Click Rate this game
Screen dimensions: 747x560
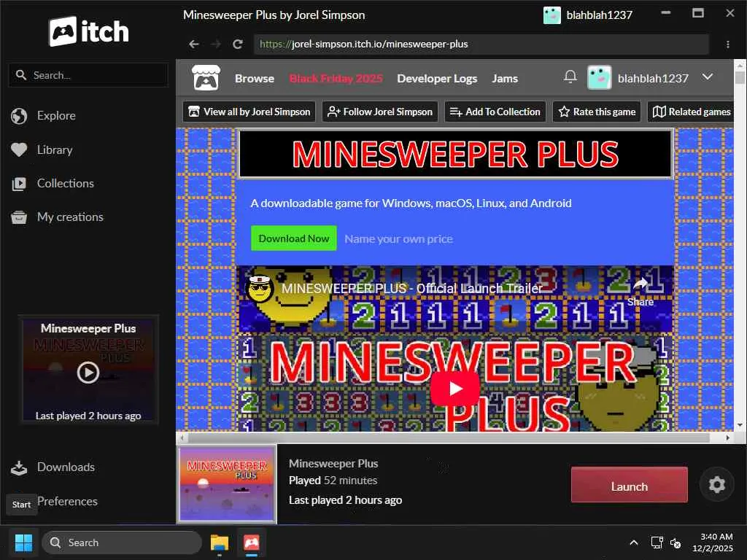click(x=597, y=112)
